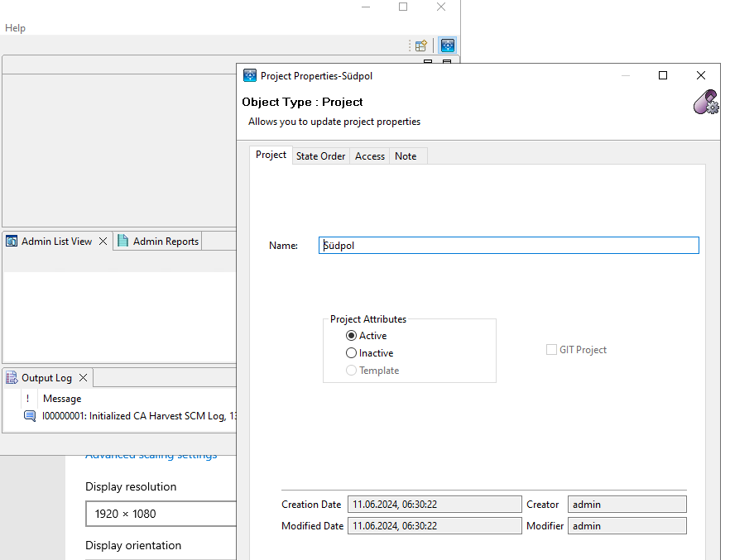This screenshot has width=754, height=560.
Task: Click the Admin List View tab icon
Action: 12,242
